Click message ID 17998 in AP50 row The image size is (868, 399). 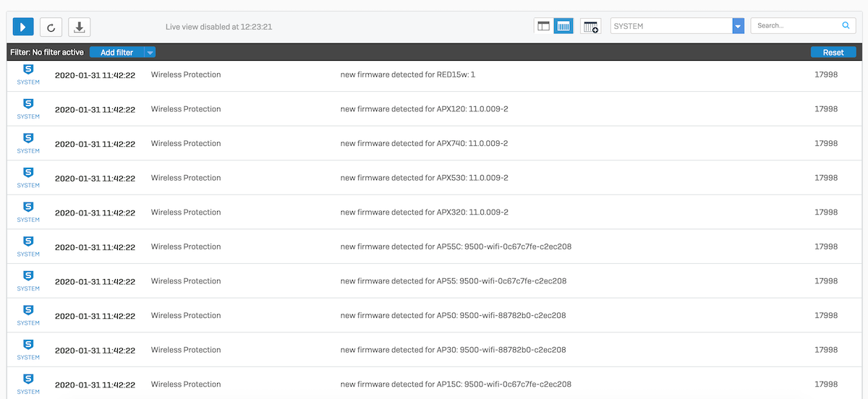tap(826, 316)
